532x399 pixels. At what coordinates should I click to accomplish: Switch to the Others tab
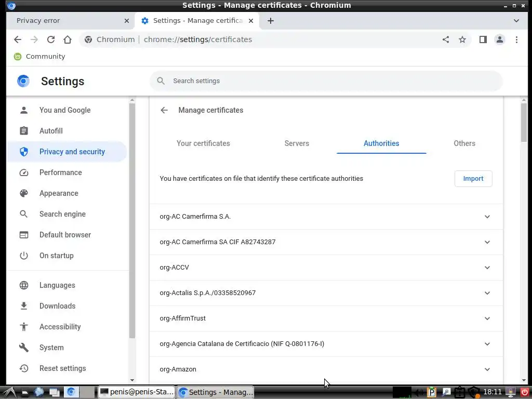point(464,143)
